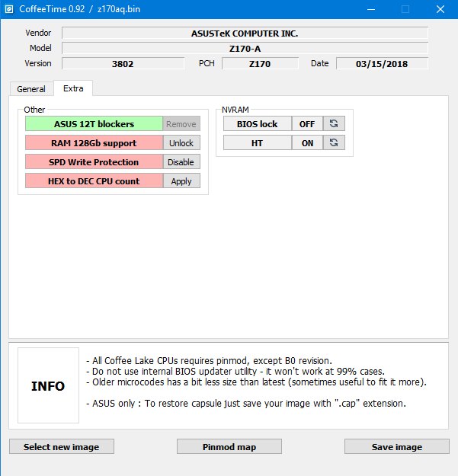The height and width of the screenshot is (476, 458).
Task: Click the ASUS 12T blockers green label
Action: [x=94, y=124]
